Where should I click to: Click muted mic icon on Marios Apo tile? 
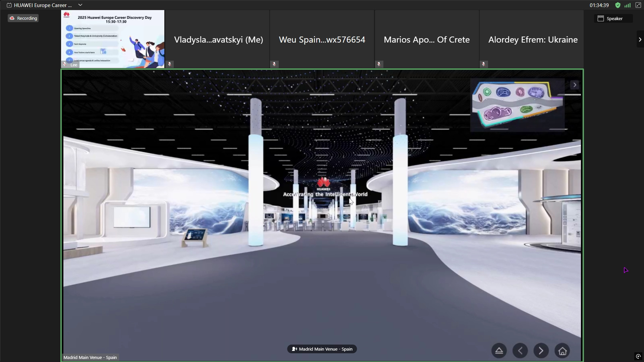point(379,64)
